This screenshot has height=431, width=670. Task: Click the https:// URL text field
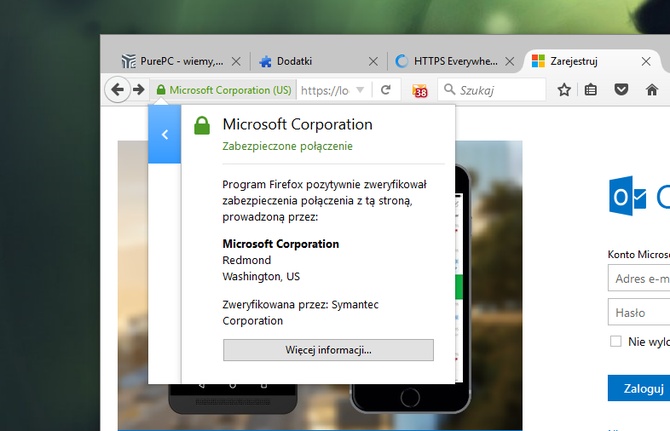click(x=325, y=90)
